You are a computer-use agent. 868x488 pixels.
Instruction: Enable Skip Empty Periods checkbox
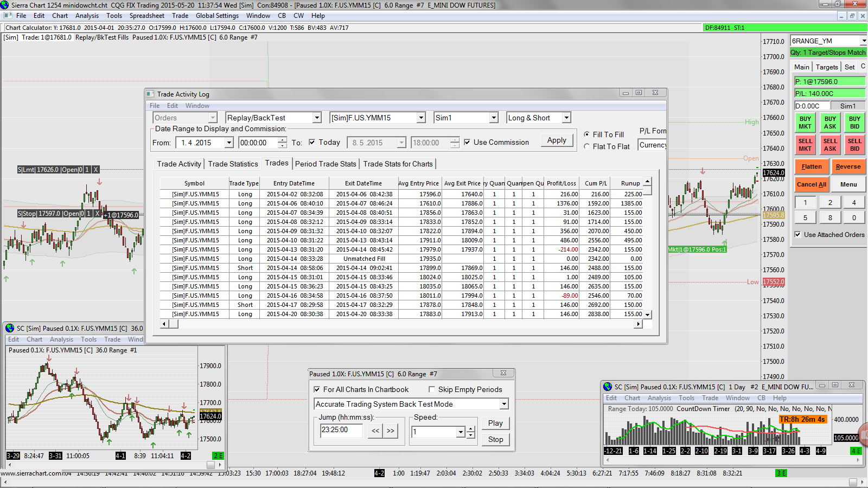[x=432, y=389]
